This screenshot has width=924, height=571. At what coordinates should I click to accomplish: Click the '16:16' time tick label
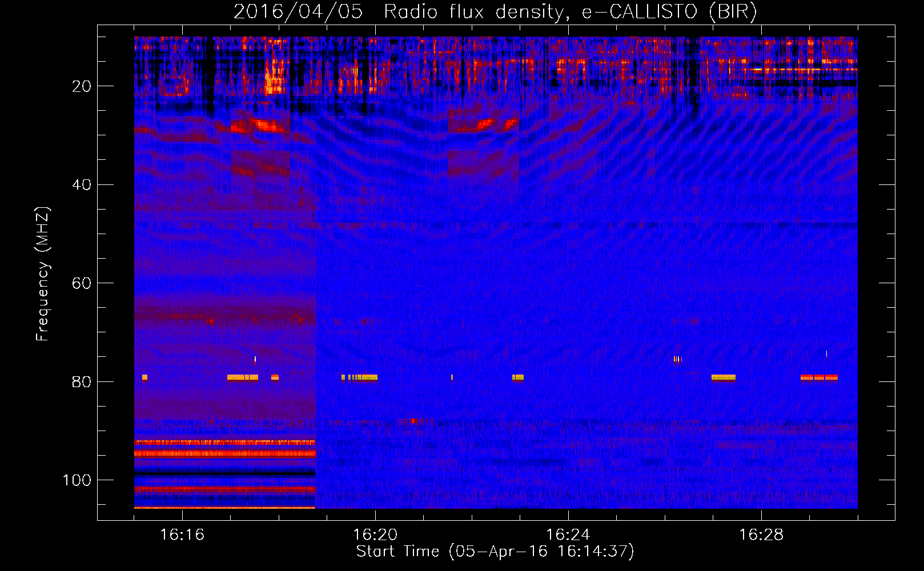[182, 534]
